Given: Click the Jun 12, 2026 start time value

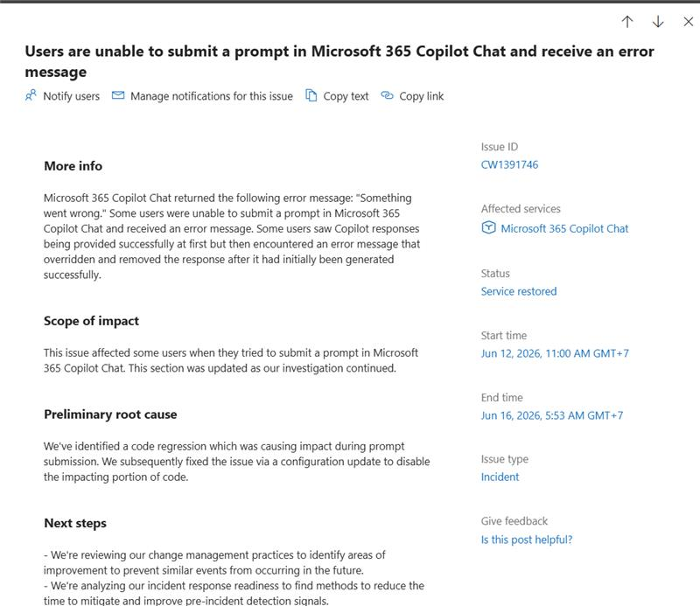Looking at the screenshot, I should click(555, 353).
